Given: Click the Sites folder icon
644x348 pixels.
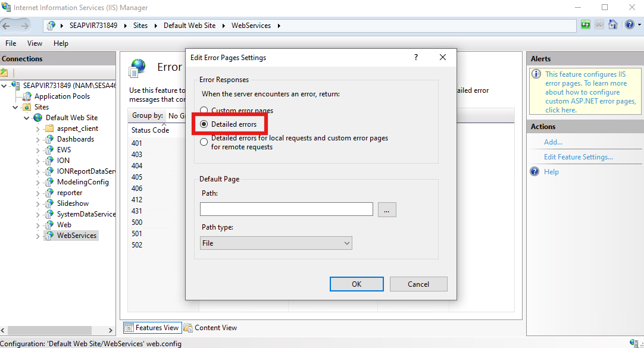Looking at the screenshot, I should pyautogui.click(x=27, y=107).
